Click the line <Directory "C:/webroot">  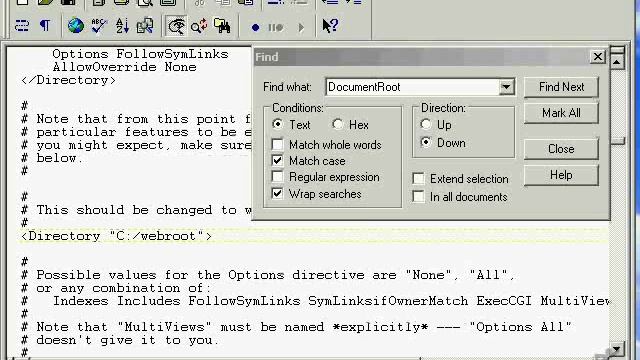(116, 236)
